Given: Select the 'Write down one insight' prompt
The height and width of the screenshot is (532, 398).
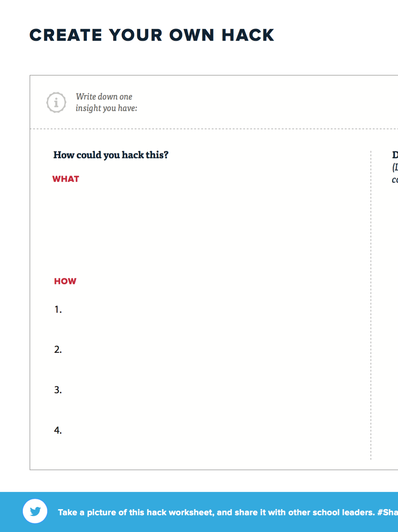Looking at the screenshot, I should click(x=106, y=102).
